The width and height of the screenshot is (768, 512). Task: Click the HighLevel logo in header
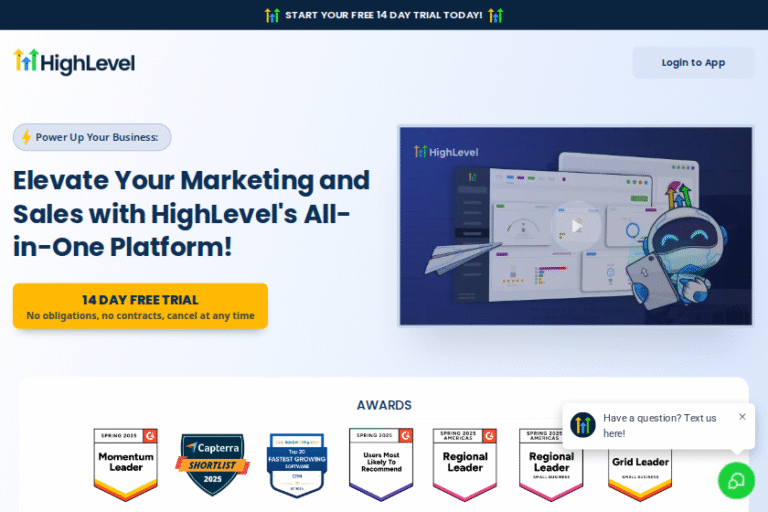74,62
